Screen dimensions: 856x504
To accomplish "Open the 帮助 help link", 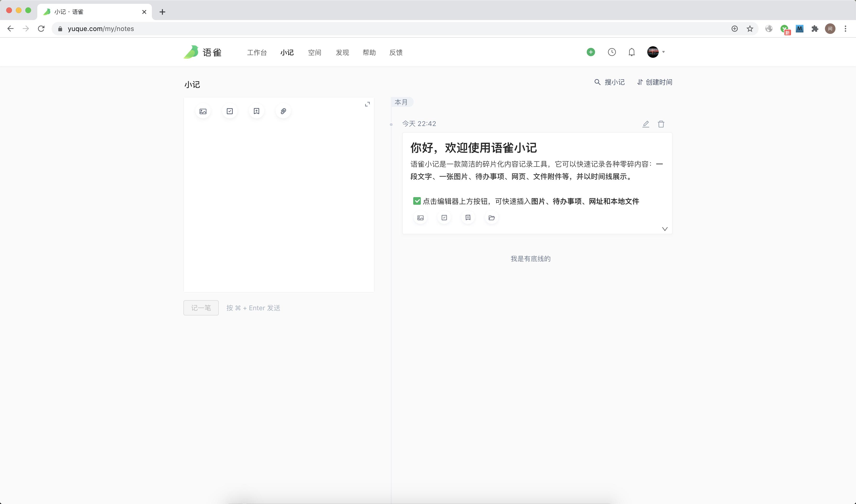I will pos(369,52).
